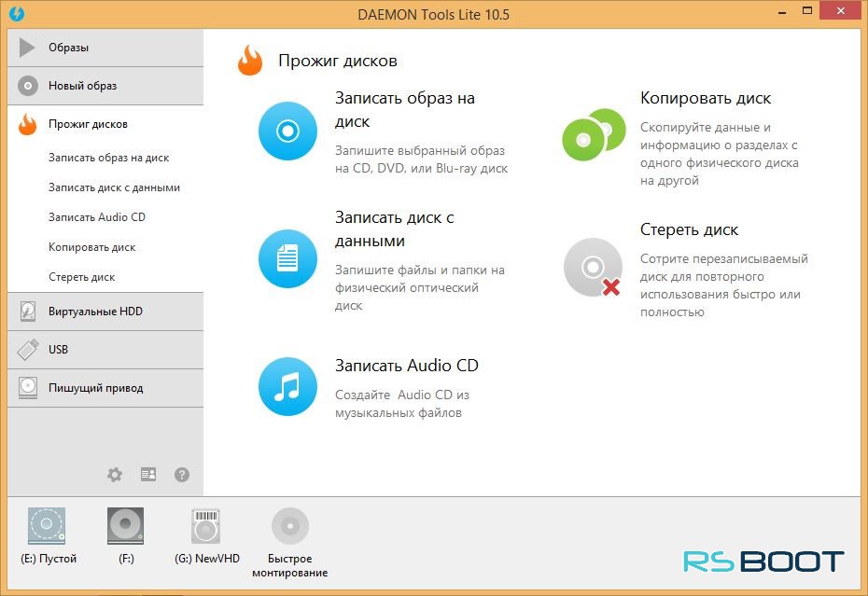Screen dimensions: 868x596
Task: Click the (G:) NewVHD drive label
Action: point(207,559)
